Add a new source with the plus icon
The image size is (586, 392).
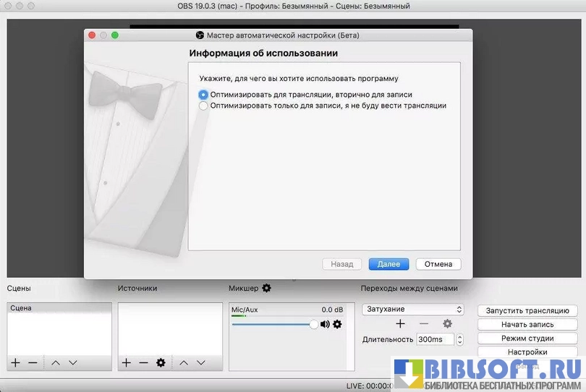tap(126, 362)
